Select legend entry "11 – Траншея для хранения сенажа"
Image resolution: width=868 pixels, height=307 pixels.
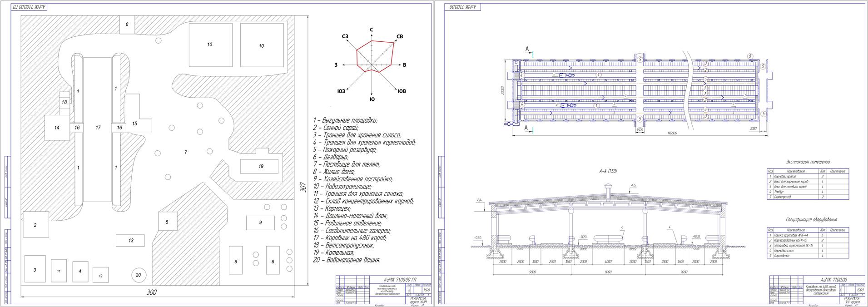pyautogui.click(x=358, y=193)
